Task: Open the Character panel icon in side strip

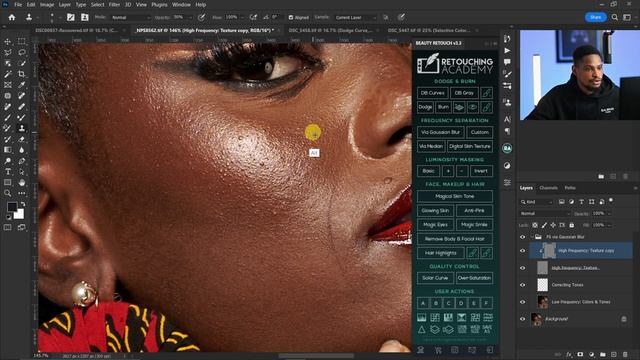Action: (507, 119)
